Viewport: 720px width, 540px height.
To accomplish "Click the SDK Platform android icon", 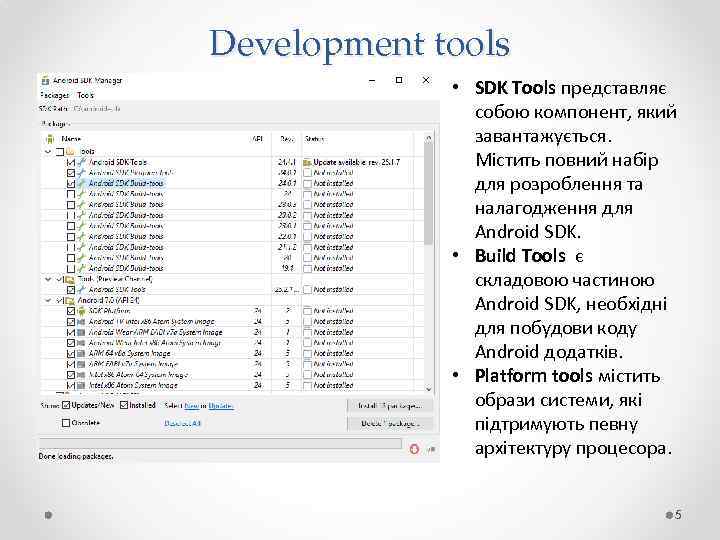I will [82, 311].
